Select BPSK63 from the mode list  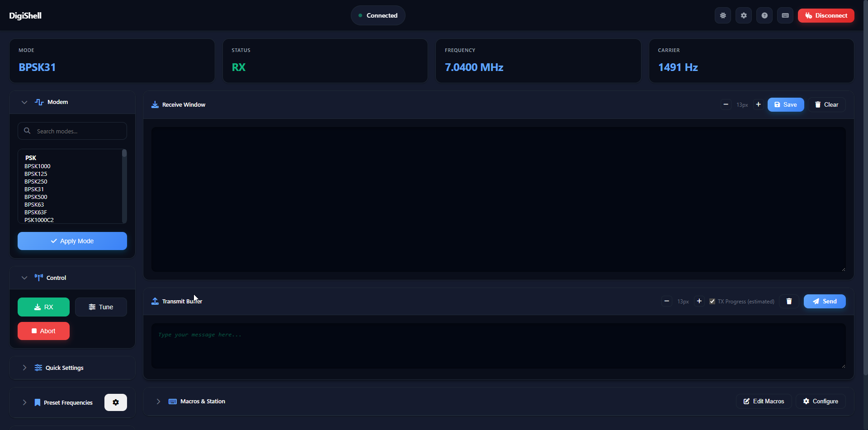[34, 204]
